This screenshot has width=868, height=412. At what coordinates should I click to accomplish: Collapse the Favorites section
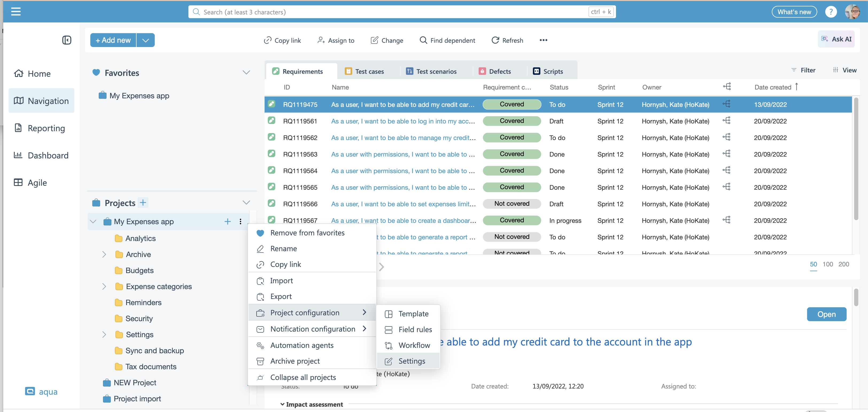pos(246,72)
